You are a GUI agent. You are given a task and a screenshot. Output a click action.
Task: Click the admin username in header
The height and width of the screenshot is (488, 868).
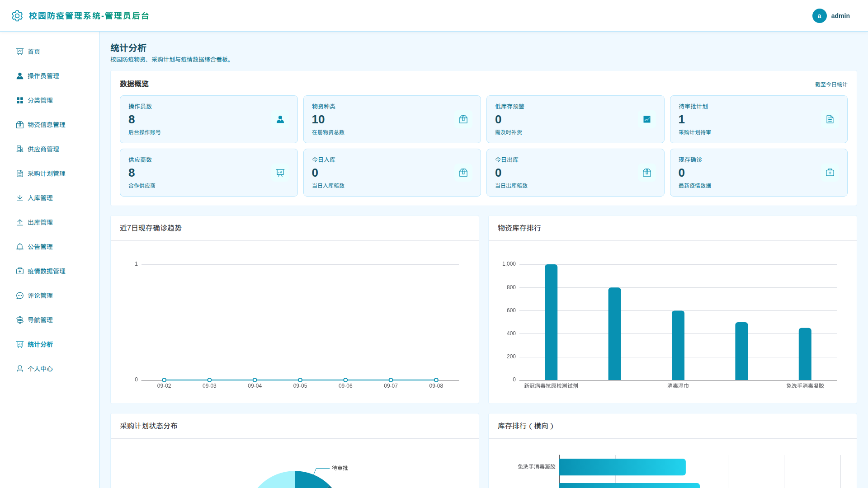pyautogui.click(x=840, y=16)
